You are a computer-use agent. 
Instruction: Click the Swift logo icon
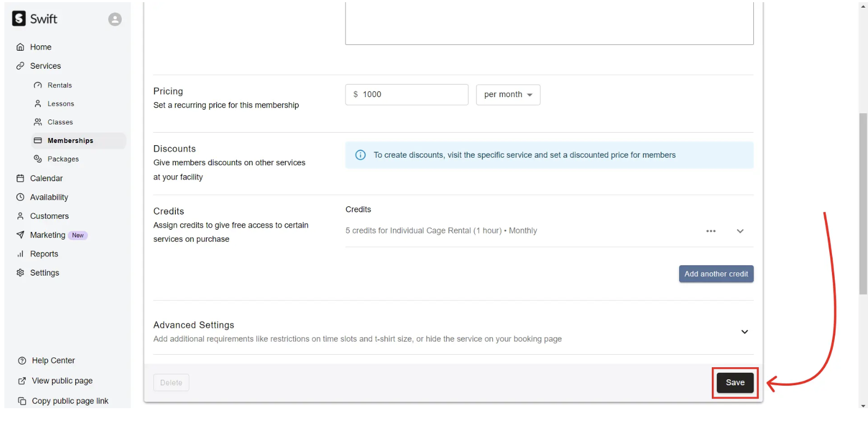coord(19,19)
